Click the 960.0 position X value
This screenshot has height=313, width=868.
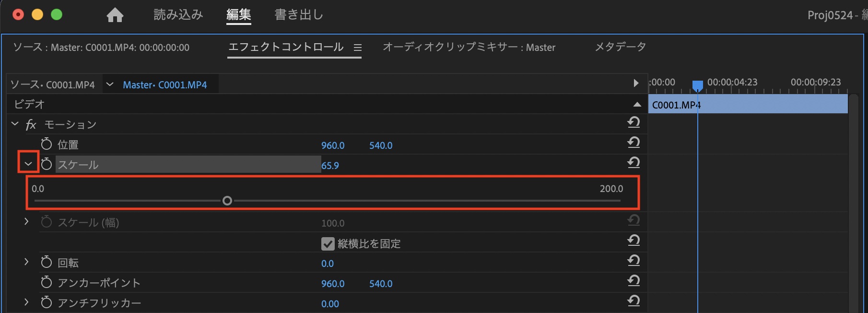[333, 145]
